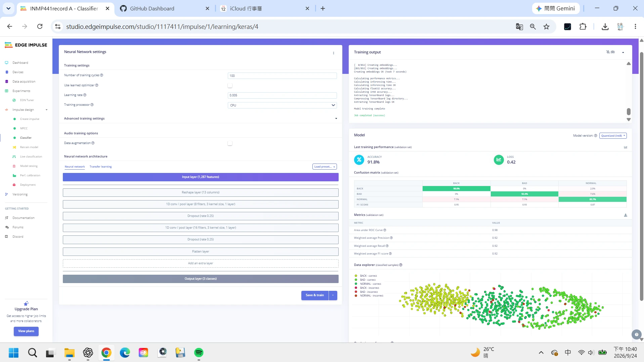The height and width of the screenshot is (362, 644).
Task: Enable the Use learned optimizer checkbox
Action: [230, 86]
